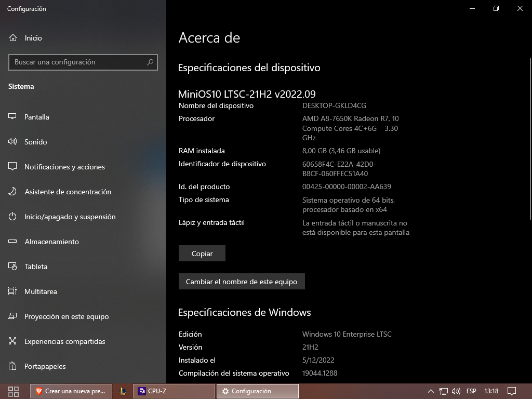Viewport: 532px width, 399px height.
Task: Click ESP language indicator
Action: tap(471, 391)
